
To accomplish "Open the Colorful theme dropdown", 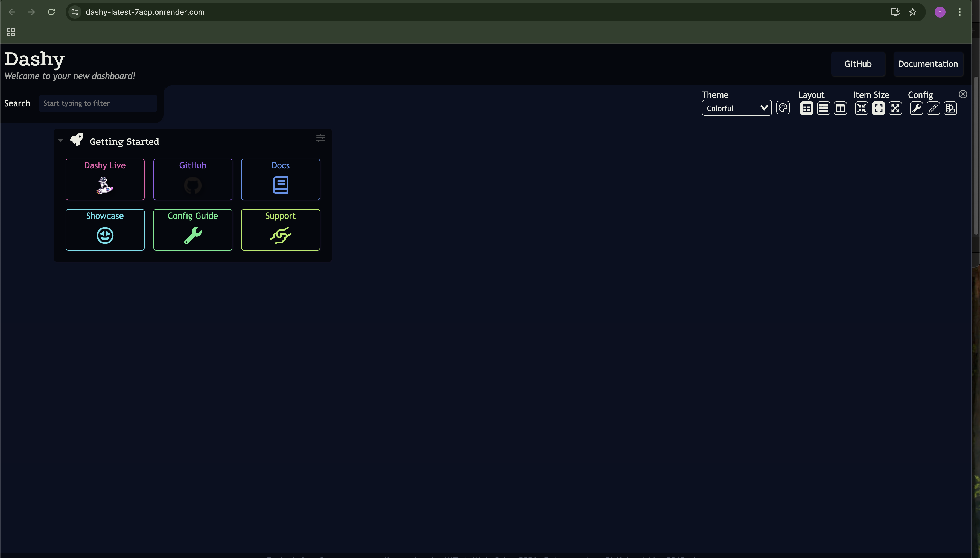I will point(736,108).
